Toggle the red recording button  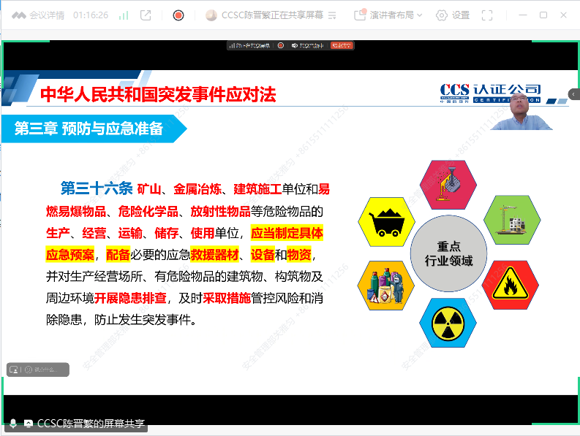[178, 15]
